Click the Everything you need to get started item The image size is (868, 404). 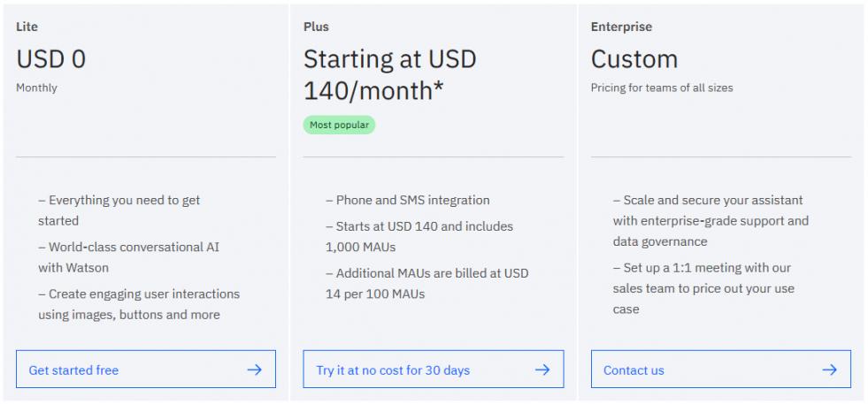[119, 210]
